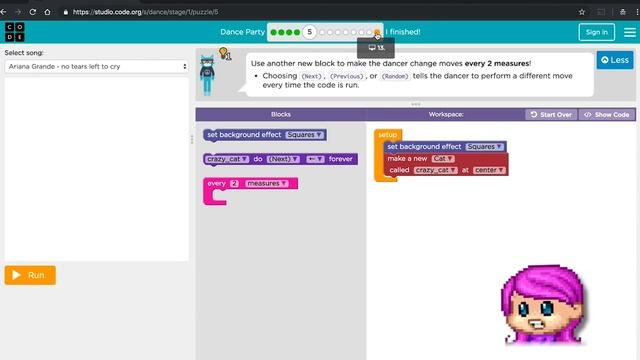Click the cast icon in browser toolbar

[x=601, y=12]
